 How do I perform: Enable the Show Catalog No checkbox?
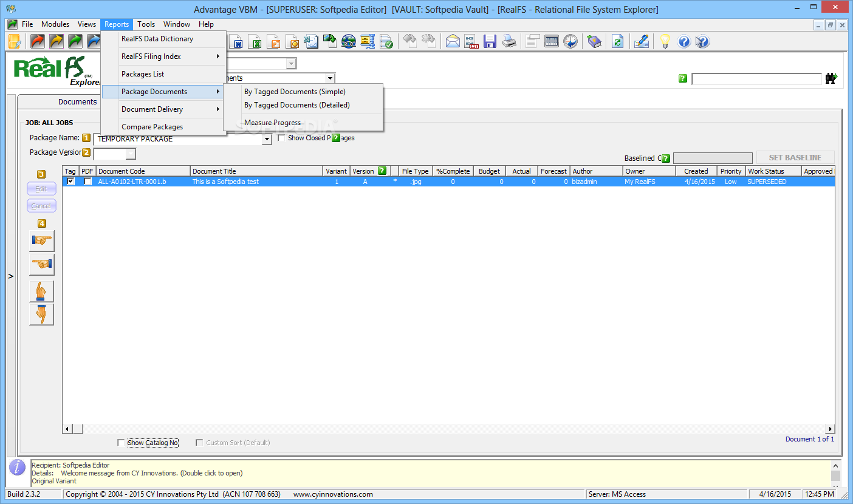(x=121, y=443)
